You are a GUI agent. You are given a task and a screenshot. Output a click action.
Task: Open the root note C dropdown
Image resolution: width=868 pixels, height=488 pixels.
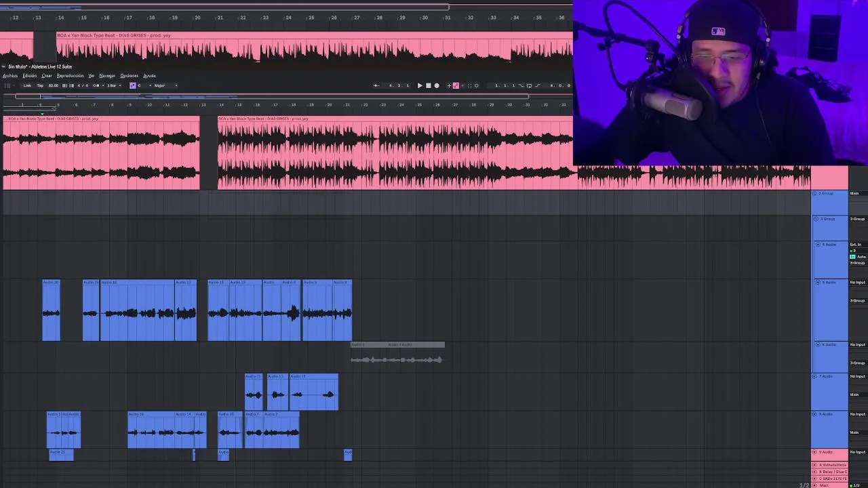pyautogui.click(x=144, y=85)
